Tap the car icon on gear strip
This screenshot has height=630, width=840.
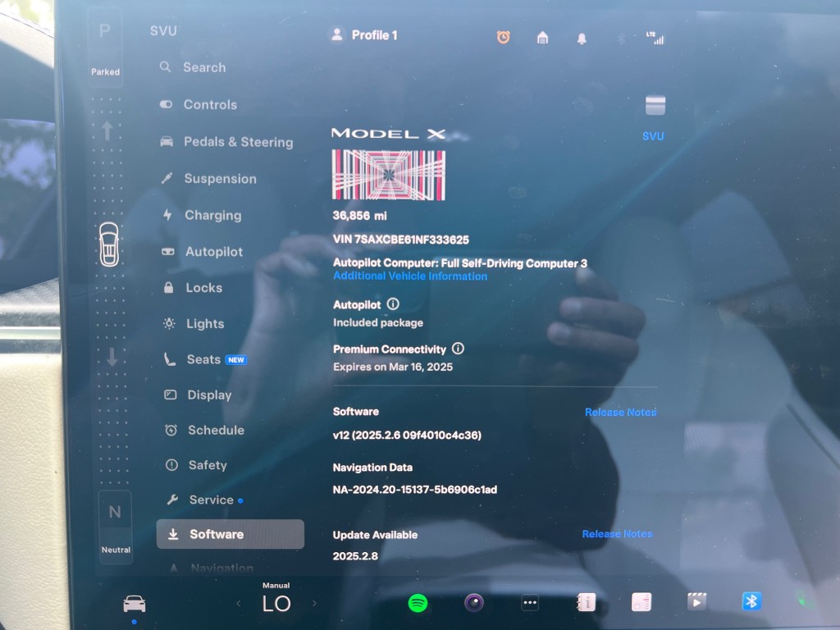109,244
